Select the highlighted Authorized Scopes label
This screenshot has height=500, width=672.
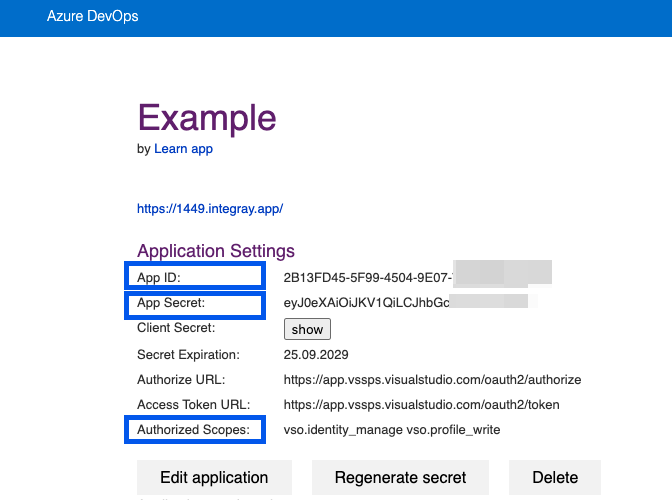point(194,430)
